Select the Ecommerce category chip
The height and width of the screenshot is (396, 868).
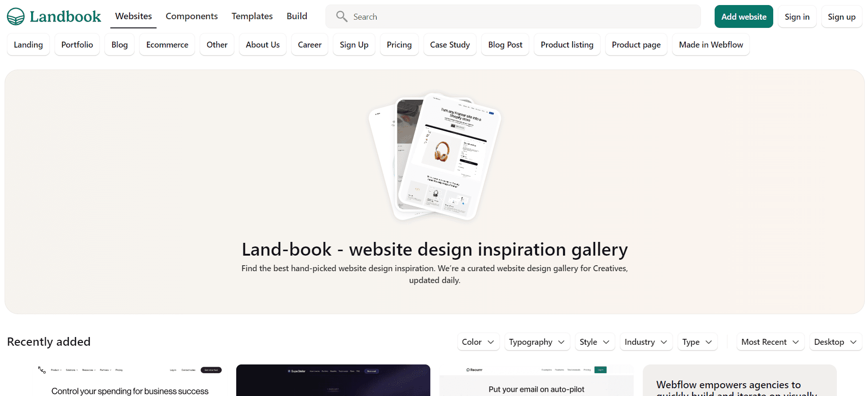point(167,44)
